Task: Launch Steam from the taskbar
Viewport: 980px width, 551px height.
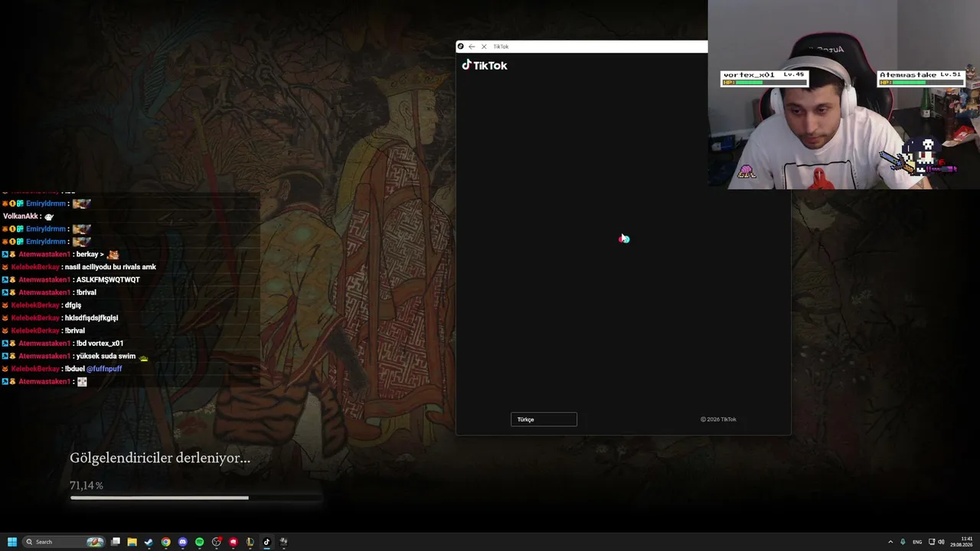Action: [149, 542]
